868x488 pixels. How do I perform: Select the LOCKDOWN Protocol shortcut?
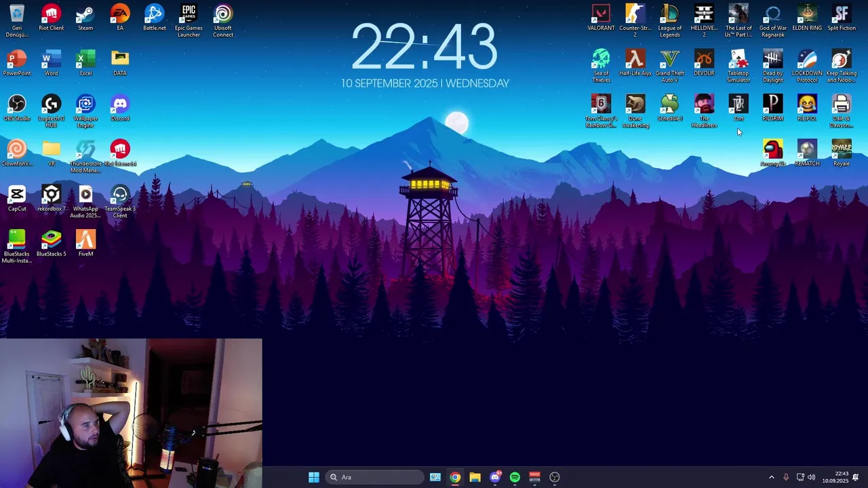[x=807, y=66]
